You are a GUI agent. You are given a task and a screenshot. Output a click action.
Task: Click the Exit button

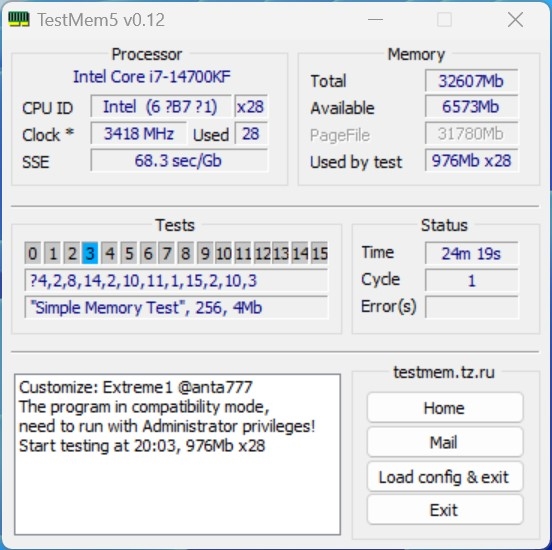(x=445, y=510)
